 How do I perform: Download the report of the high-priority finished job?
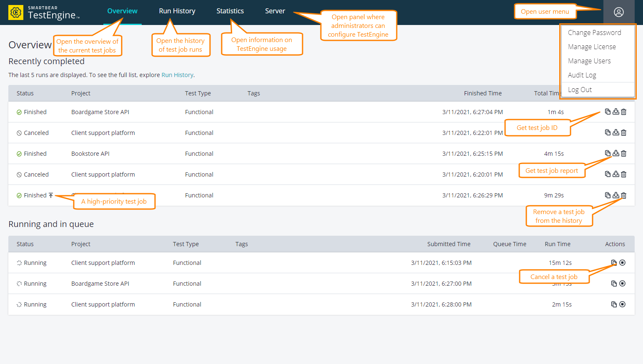(x=615, y=195)
